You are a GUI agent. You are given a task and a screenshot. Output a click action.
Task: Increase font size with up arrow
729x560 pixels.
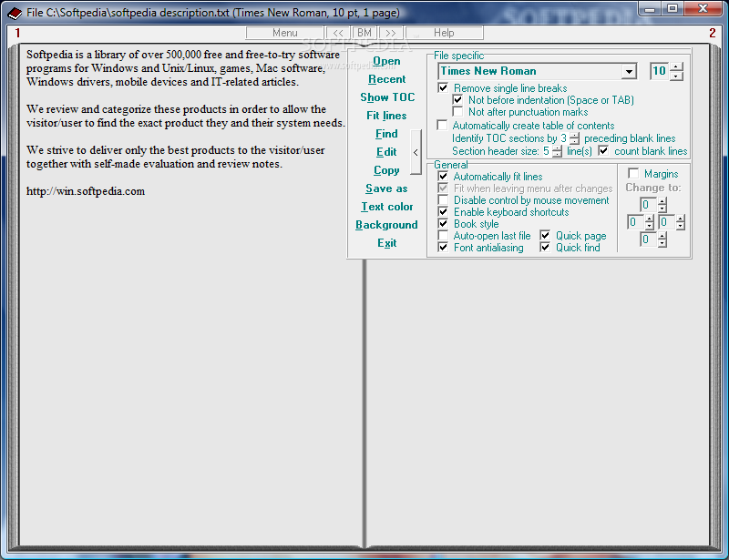(676, 66)
